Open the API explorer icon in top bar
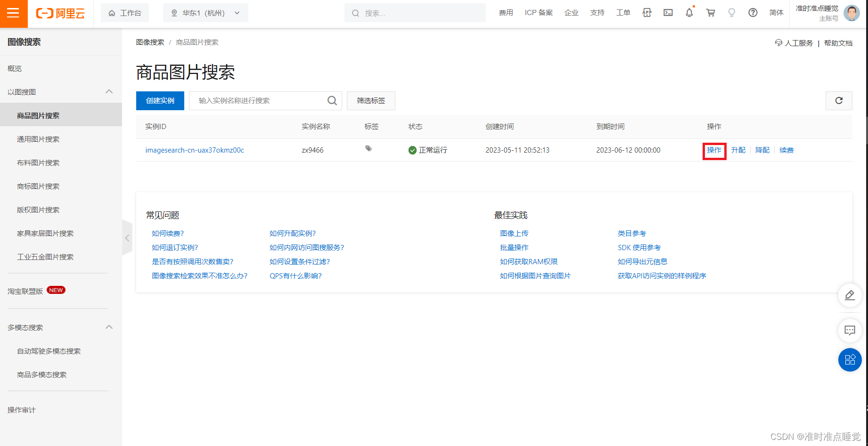 (x=647, y=13)
